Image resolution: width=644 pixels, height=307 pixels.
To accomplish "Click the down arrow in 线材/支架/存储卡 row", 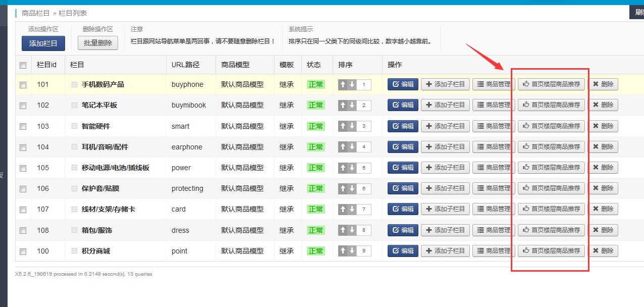I will point(352,209).
